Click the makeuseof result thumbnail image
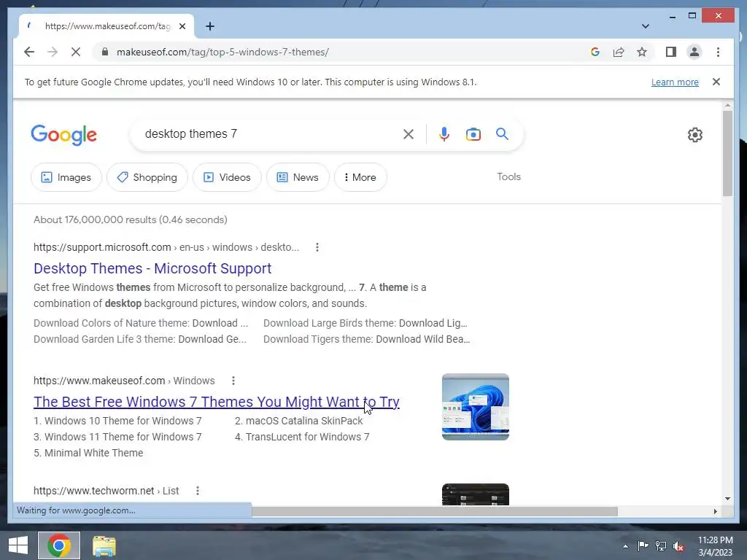This screenshot has width=747, height=560. pos(476,407)
